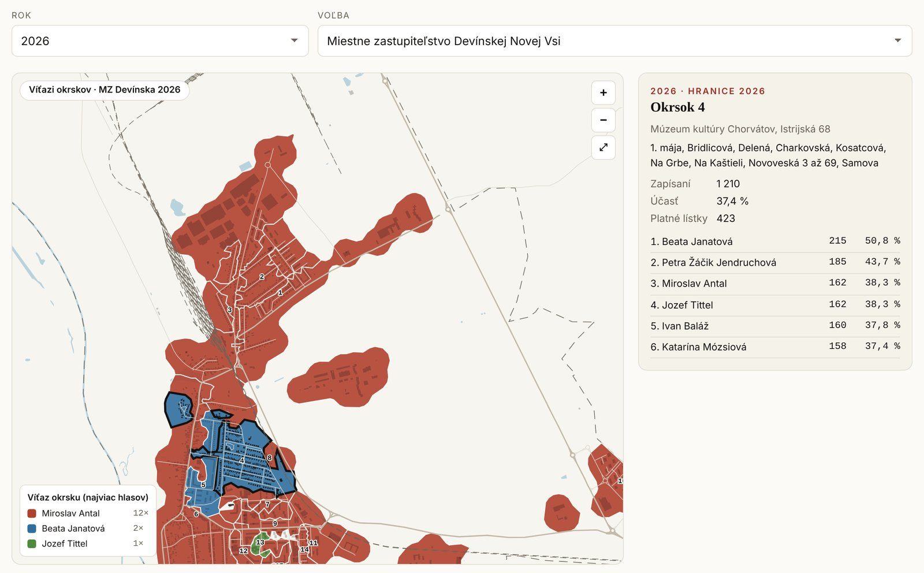Select district 9 label on the map
Screen dimensions: 924x573
click(x=275, y=523)
